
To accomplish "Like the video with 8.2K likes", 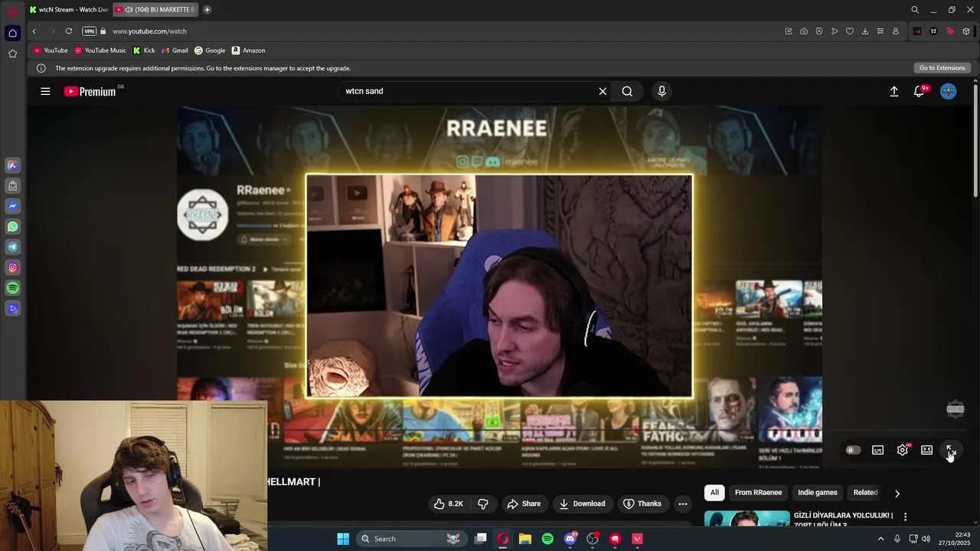I will [x=448, y=504].
